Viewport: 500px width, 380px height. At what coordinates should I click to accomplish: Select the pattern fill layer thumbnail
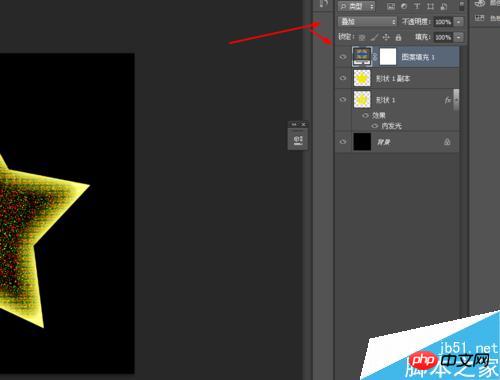click(362, 57)
